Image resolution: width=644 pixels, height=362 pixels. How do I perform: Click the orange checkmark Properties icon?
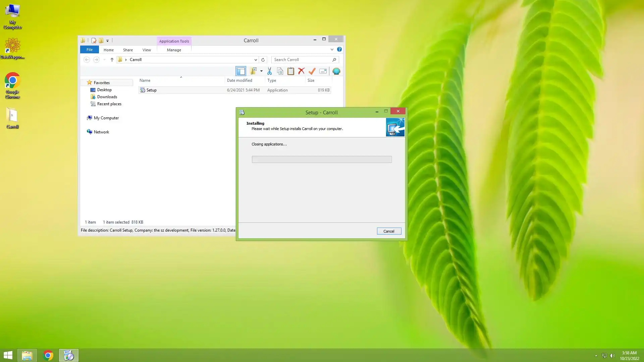[x=312, y=71]
